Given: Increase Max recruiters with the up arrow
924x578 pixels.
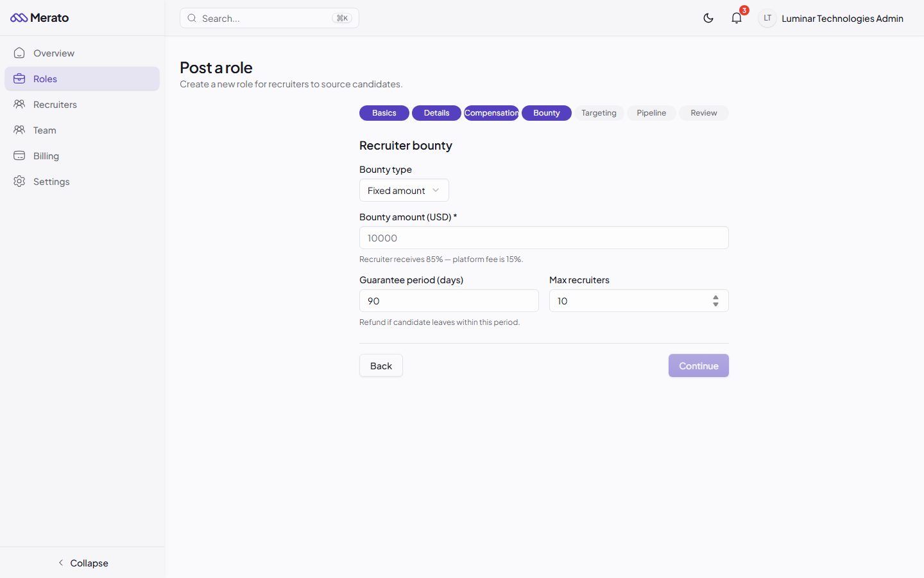Looking at the screenshot, I should tap(715, 297).
